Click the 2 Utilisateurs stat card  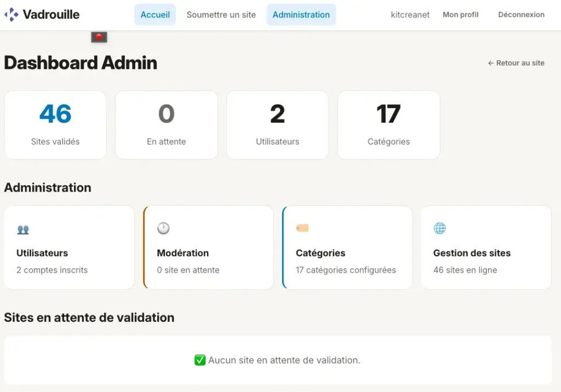[278, 125]
